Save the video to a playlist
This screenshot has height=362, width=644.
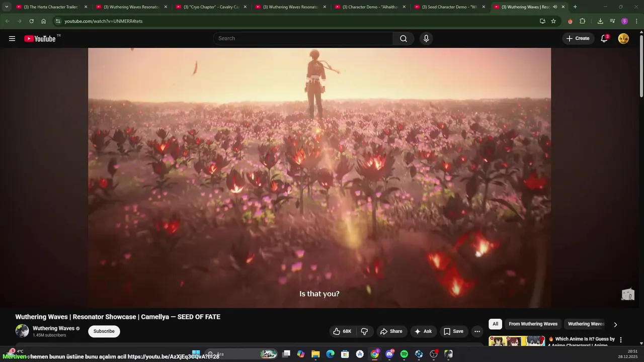(x=453, y=331)
